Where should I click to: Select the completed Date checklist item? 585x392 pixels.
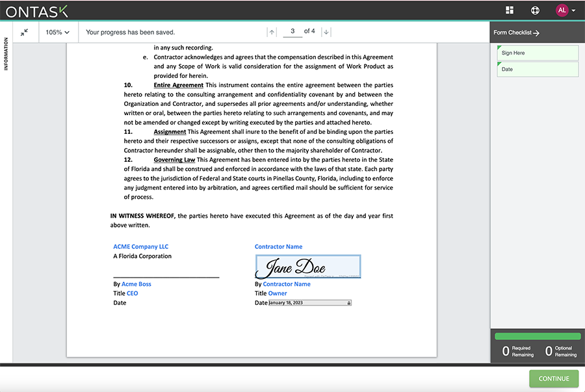(537, 69)
